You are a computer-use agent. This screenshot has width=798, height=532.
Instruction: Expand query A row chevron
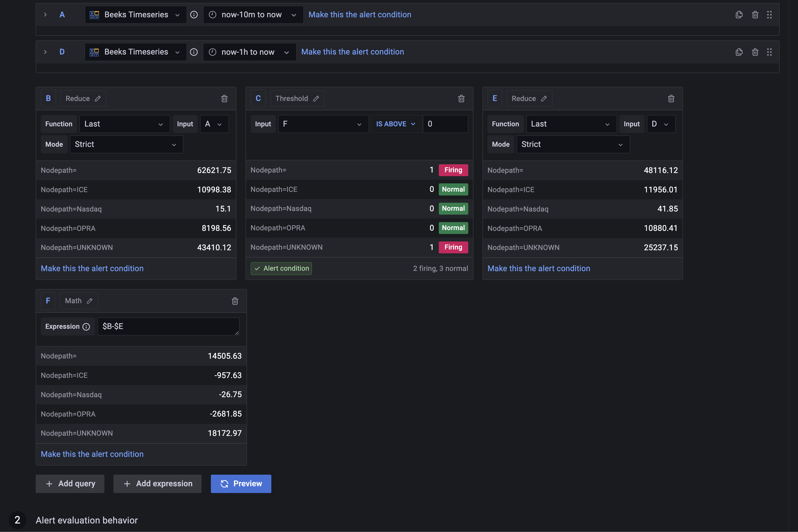(x=45, y=14)
